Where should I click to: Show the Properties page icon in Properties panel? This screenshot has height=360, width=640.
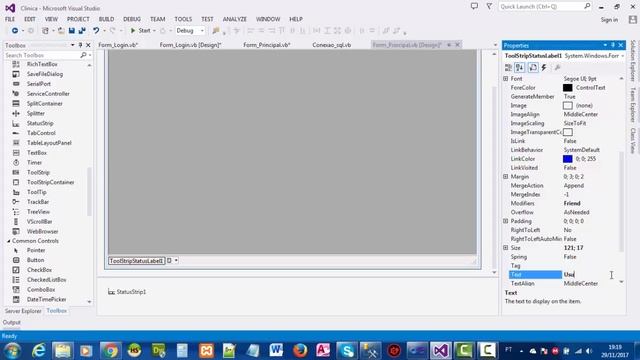[533, 68]
